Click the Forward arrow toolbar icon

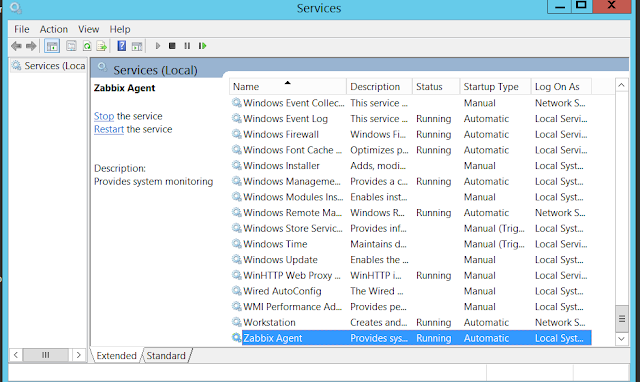31,46
